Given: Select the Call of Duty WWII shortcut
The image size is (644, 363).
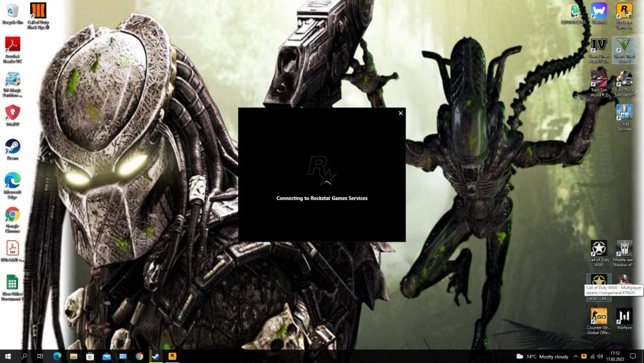Looking at the screenshot, I should (x=599, y=254).
